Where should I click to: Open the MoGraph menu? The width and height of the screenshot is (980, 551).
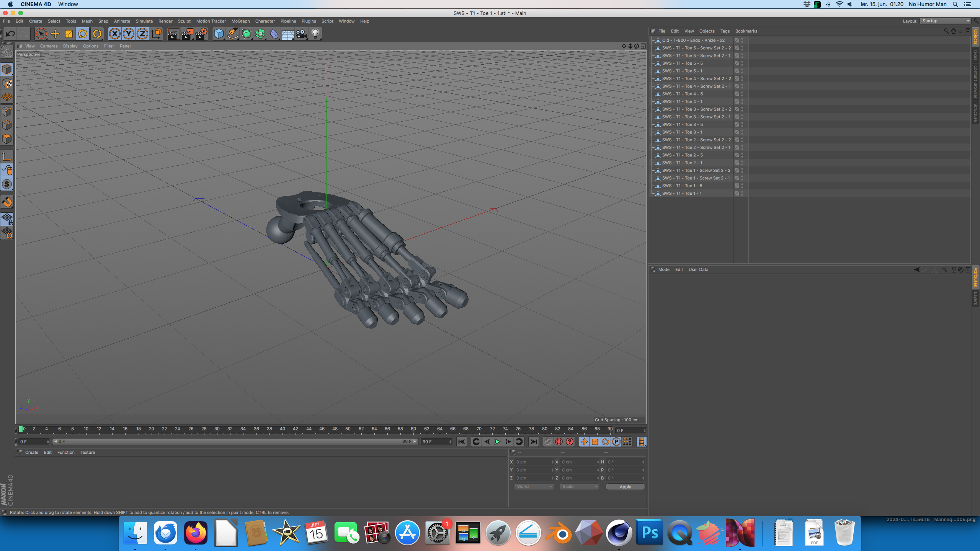click(x=240, y=21)
